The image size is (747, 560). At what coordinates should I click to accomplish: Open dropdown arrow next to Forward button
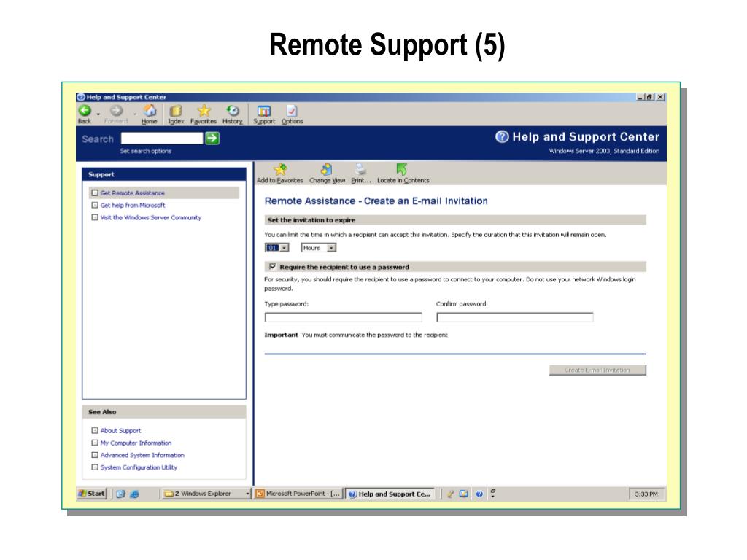[x=135, y=114]
